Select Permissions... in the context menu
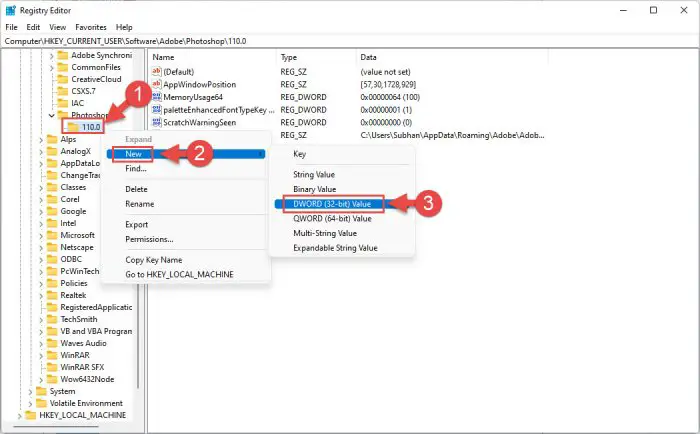 pyautogui.click(x=149, y=239)
